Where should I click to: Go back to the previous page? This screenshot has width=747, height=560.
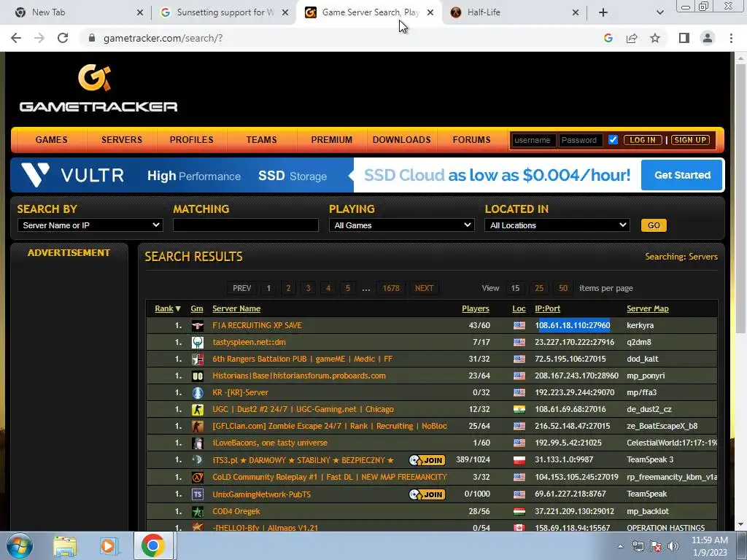16,38
